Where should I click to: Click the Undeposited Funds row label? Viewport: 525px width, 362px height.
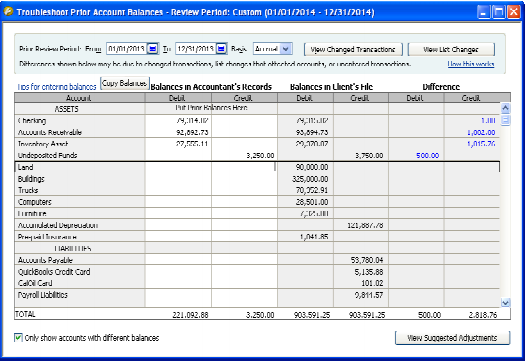[47, 155]
